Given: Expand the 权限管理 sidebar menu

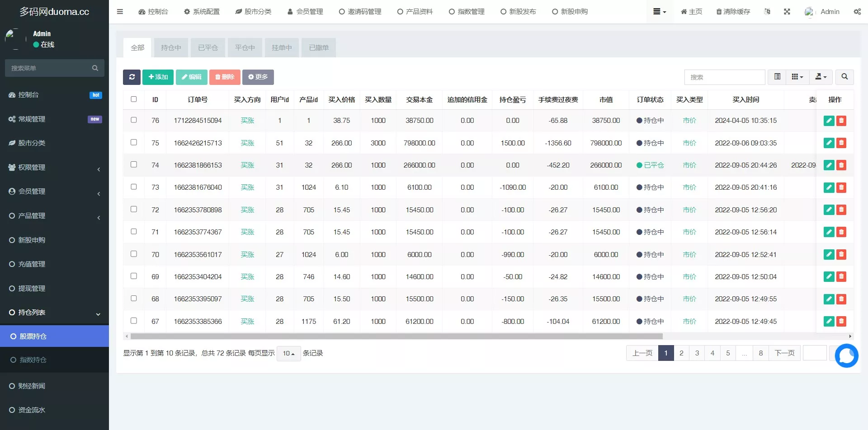Looking at the screenshot, I should [54, 168].
